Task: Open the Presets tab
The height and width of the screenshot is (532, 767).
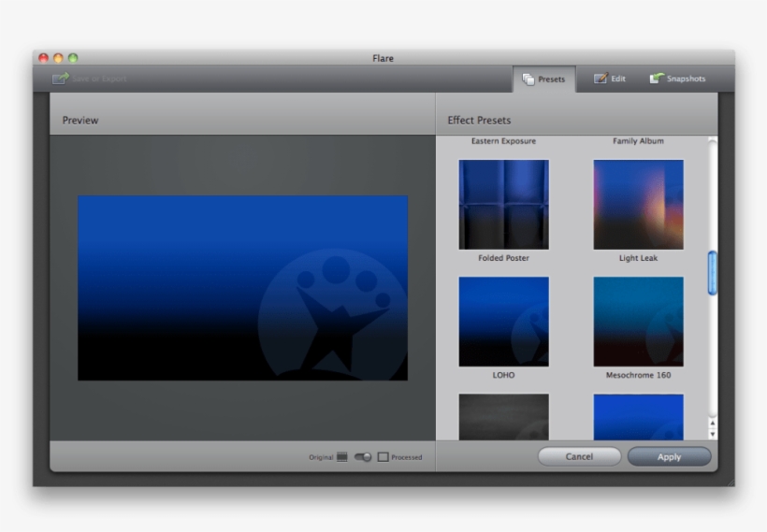Action: (544, 79)
